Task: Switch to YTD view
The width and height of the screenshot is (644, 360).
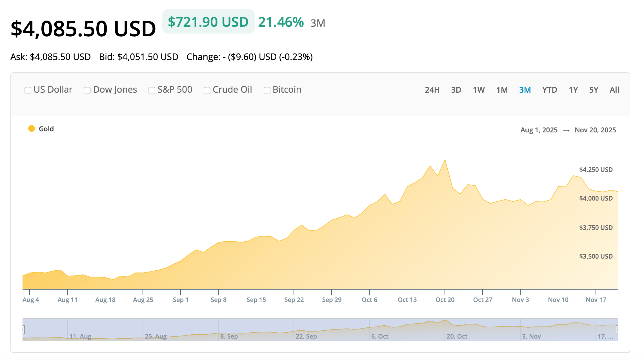Action: (x=550, y=90)
